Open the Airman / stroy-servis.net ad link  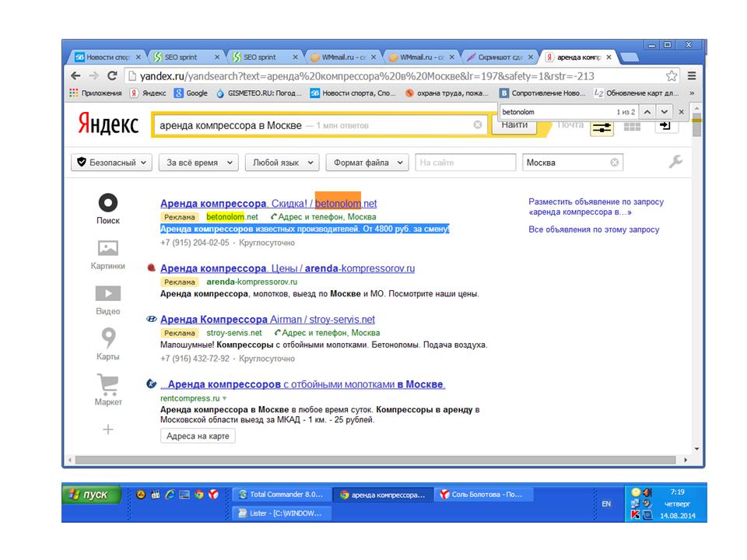click(267, 319)
